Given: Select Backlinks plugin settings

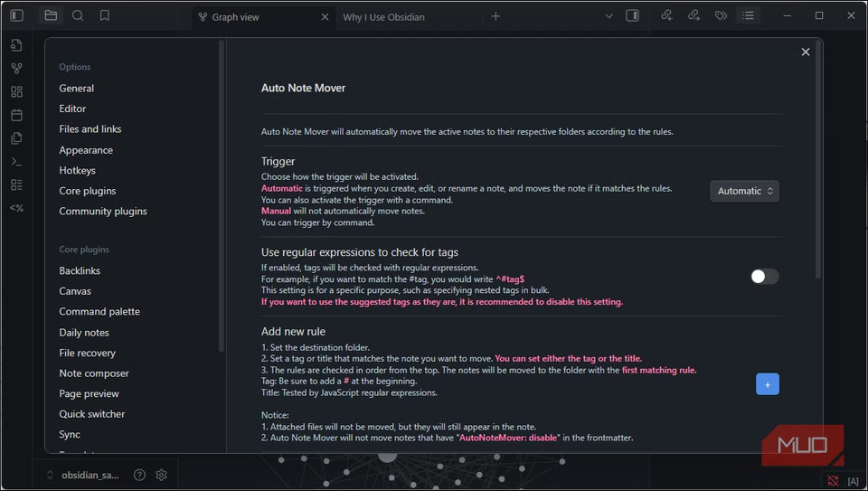Looking at the screenshot, I should [x=80, y=270].
